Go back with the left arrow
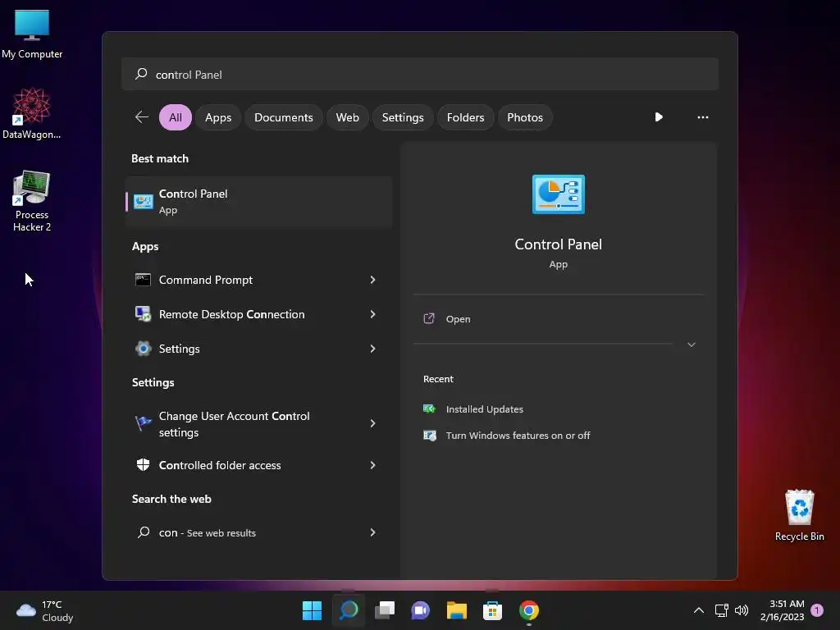 pyautogui.click(x=141, y=117)
